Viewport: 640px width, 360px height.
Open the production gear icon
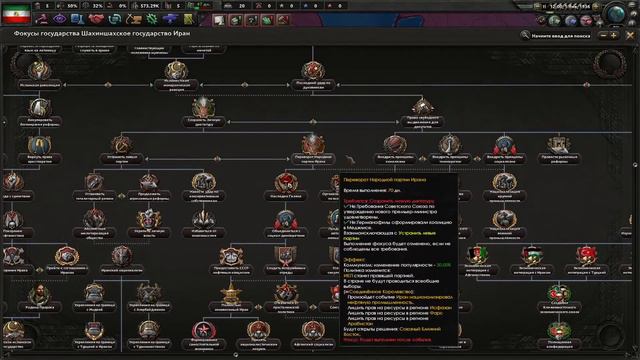tap(152, 19)
